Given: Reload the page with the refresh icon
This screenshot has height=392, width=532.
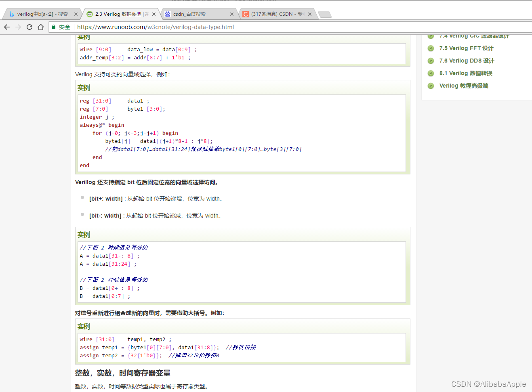Looking at the screenshot, I should tap(29, 27).
